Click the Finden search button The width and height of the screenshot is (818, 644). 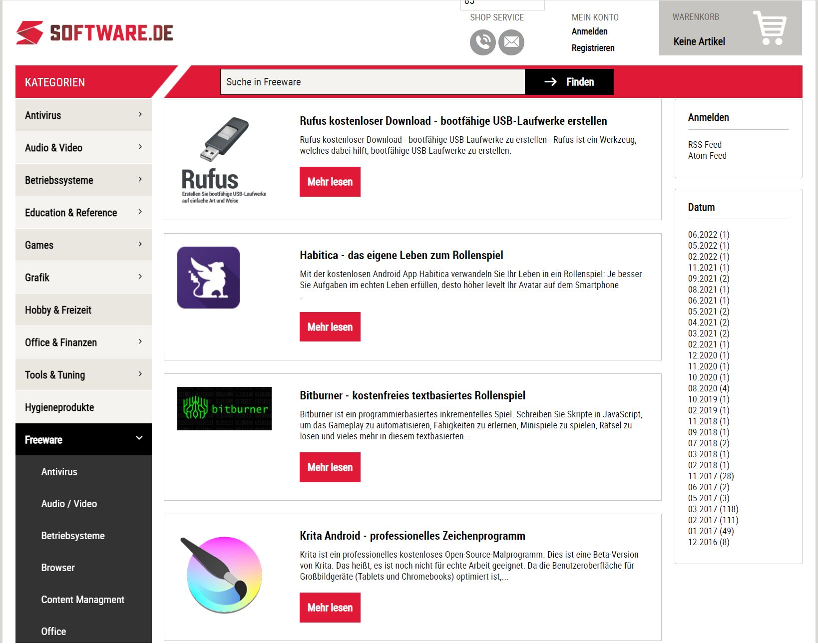(x=569, y=82)
